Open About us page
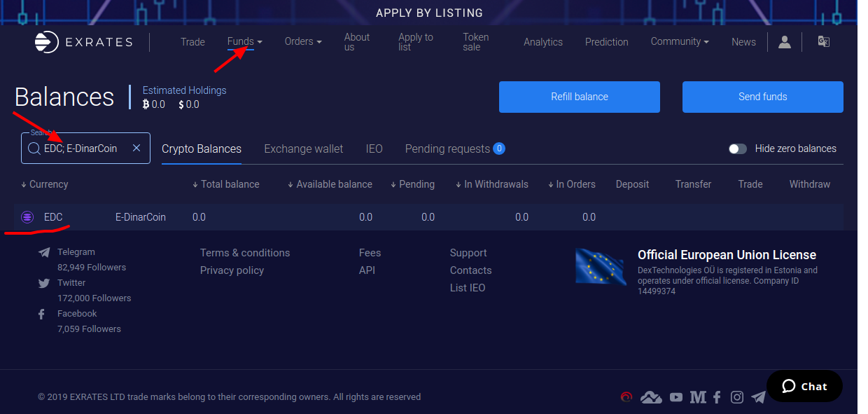 coord(357,42)
